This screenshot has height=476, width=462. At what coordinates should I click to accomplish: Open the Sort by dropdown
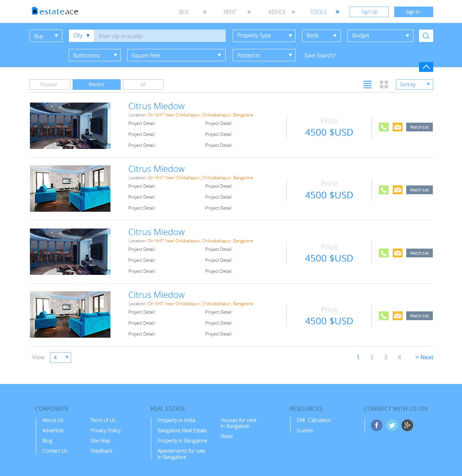point(414,84)
